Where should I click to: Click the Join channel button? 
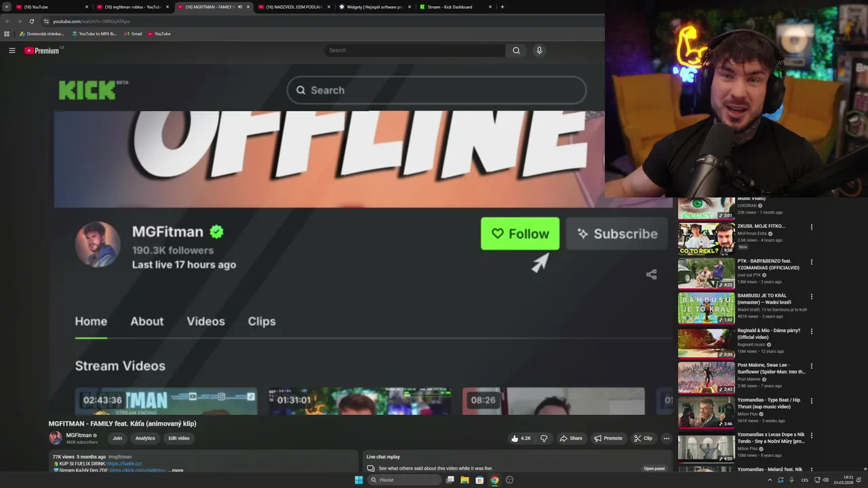click(x=117, y=439)
